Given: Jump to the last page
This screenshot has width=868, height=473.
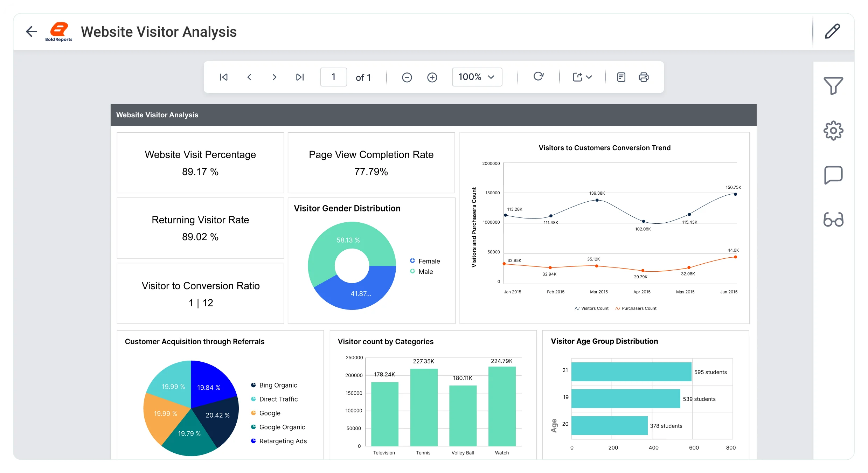Looking at the screenshot, I should (x=300, y=77).
